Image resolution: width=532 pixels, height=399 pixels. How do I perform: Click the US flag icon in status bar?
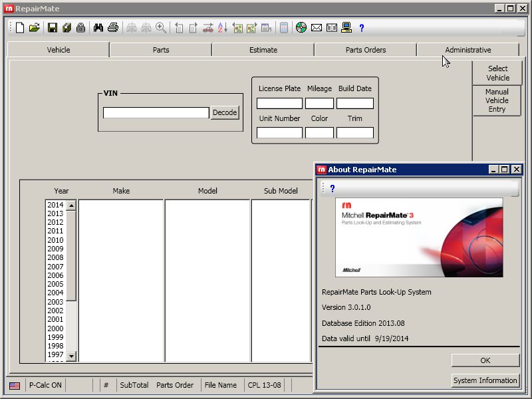coord(15,386)
